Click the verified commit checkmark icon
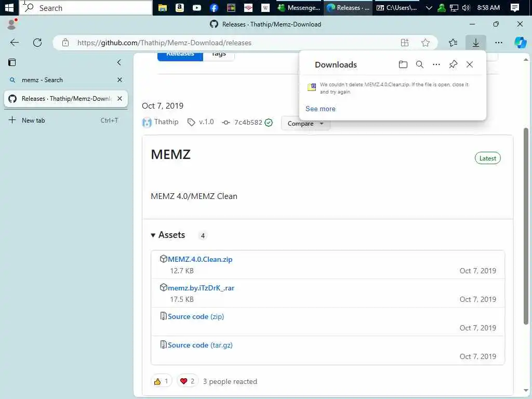Viewport: 532px width, 399px height. [269, 123]
